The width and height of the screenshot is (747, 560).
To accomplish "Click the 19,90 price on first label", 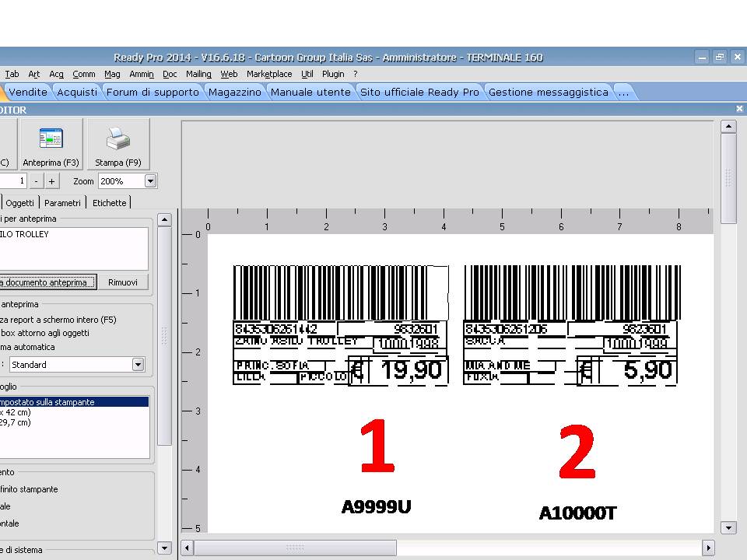I will [x=411, y=370].
